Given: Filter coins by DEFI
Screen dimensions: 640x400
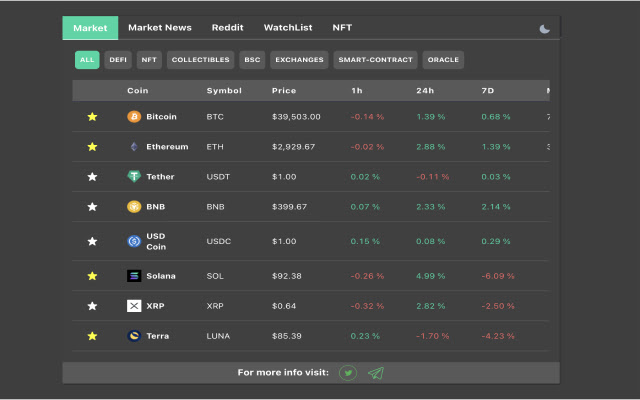Looking at the screenshot, I should pos(118,60).
